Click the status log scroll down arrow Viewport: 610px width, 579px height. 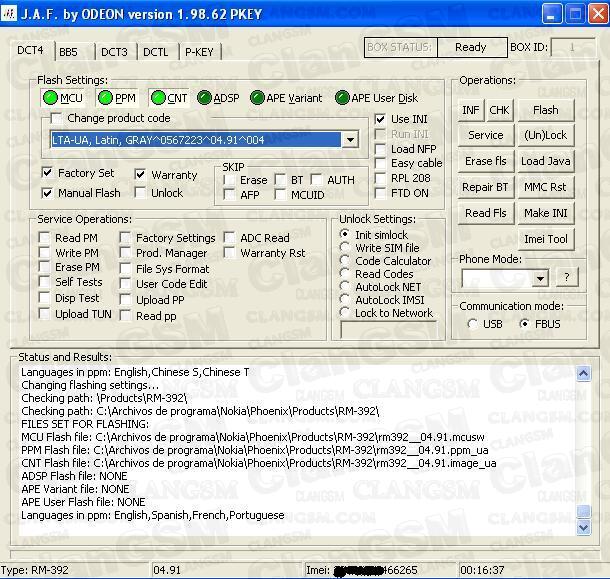pos(583,527)
